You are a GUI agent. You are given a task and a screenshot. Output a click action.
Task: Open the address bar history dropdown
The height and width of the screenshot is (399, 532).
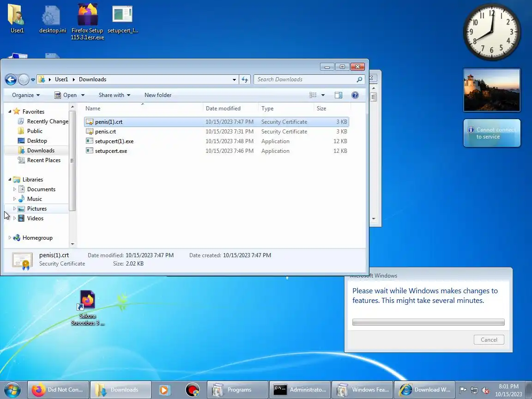tap(234, 79)
